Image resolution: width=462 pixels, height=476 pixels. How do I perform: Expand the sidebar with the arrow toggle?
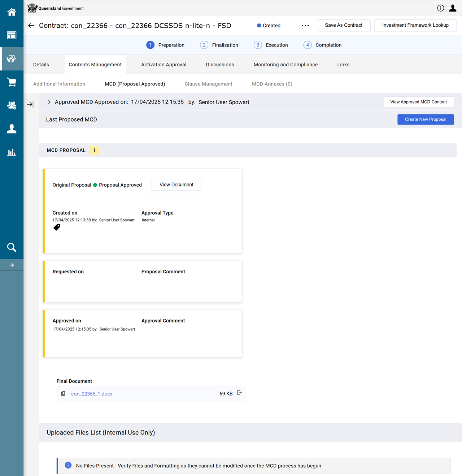(x=12, y=265)
